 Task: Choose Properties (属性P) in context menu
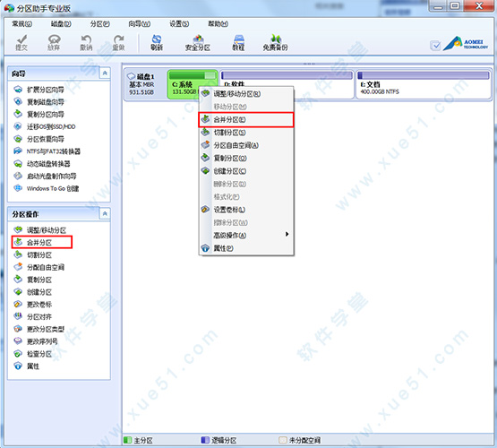246,248
